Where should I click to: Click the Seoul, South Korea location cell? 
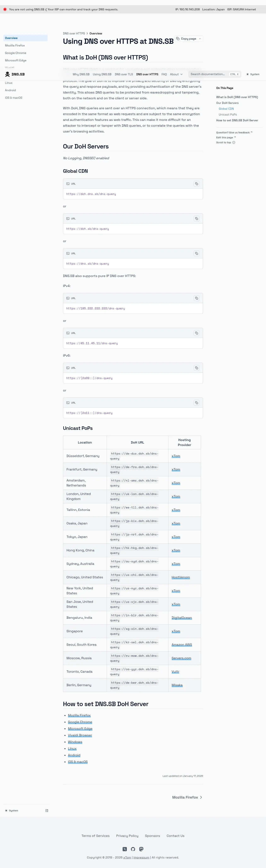tap(85, 645)
